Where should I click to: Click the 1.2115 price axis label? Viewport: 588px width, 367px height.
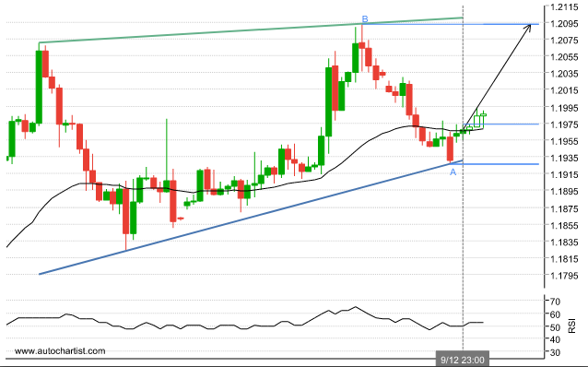pyautogui.click(x=564, y=6)
